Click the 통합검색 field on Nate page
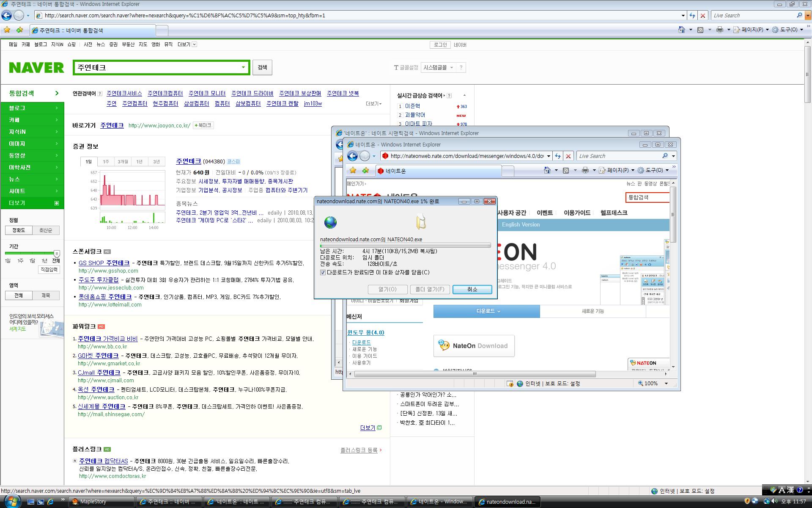812x508 pixels. 647,197
